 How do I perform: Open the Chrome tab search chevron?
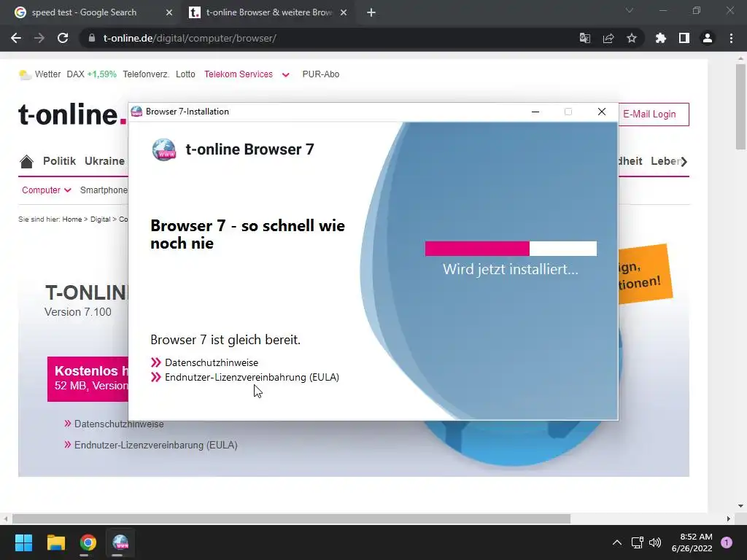[x=630, y=10]
